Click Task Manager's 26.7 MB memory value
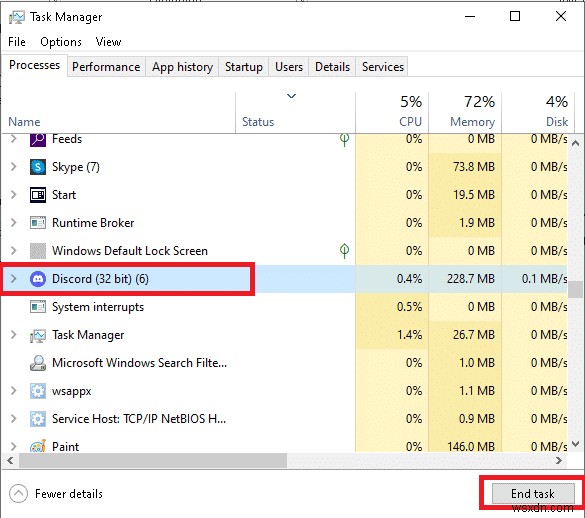 pyautogui.click(x=474, y=335)
